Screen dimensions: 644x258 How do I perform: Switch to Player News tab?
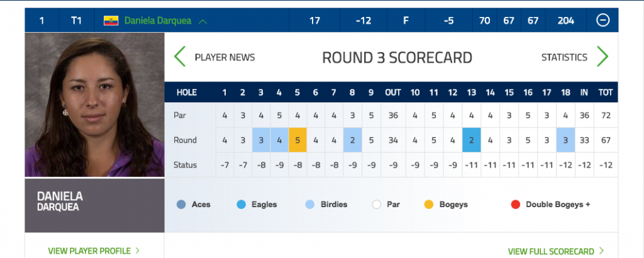click(225, 57)
